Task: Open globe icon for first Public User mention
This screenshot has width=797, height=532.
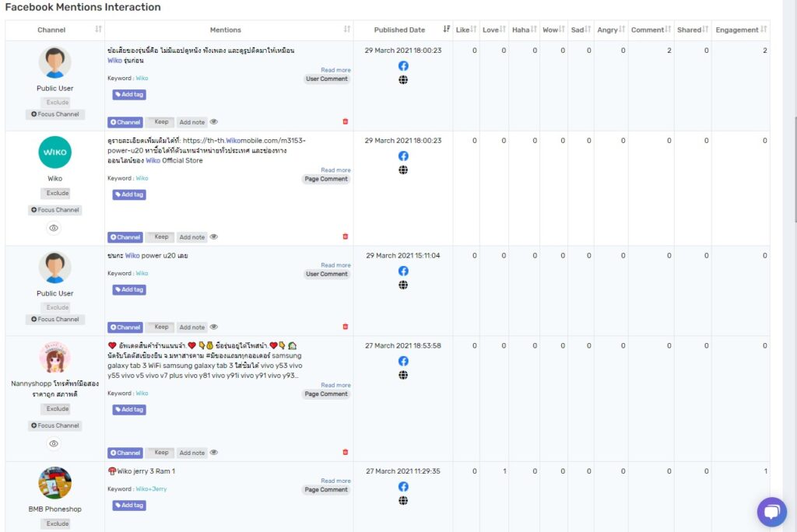Action: click(x=403, y=80)
